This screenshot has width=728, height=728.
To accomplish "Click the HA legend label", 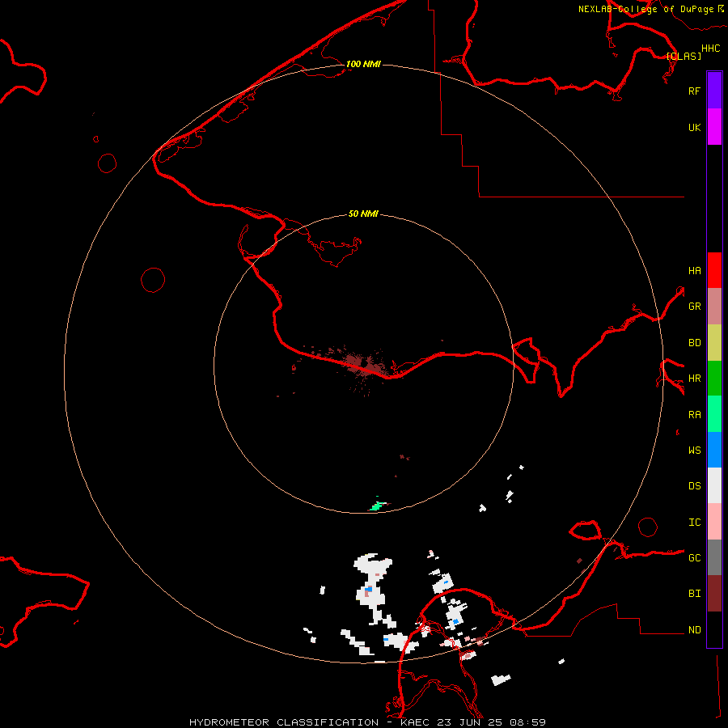I will (x=694, y=270).
